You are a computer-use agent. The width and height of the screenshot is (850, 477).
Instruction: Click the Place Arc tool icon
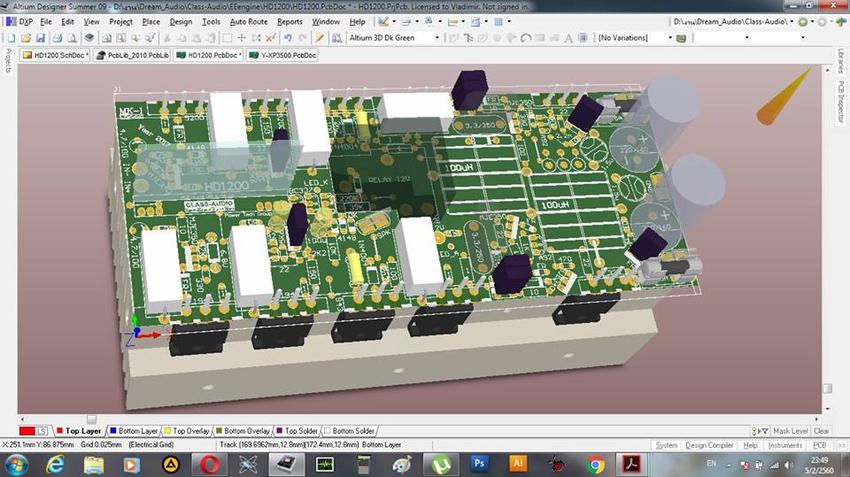pos(526,38)
